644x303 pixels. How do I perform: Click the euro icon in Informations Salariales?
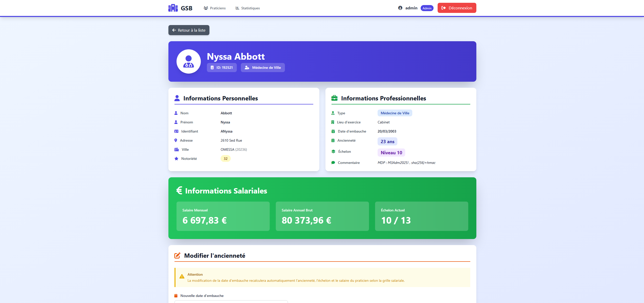point(179,190)
